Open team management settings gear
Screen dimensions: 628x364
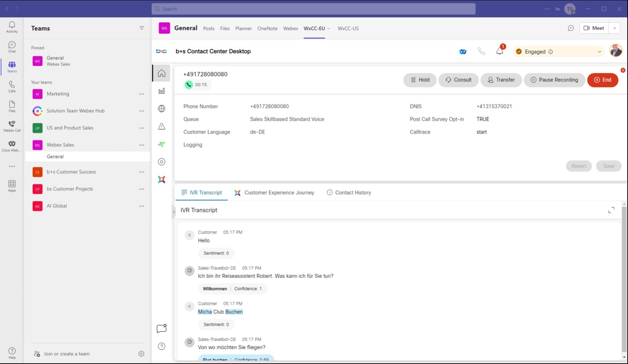[141, 354]
